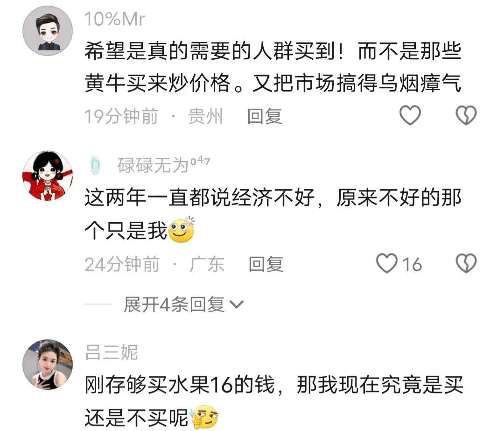The width and height of the screenshot is (504, 431).
Task: Open username 吕三妮
Action: pyautogui.click(x=112, y=352)
